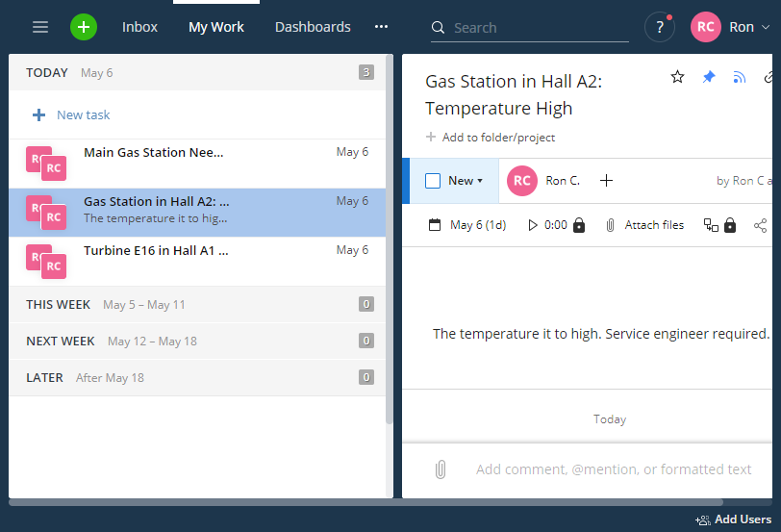This screenshot has width=781, height=532.
Task: Expand the NEXT WEEK section
Action: tap(197, 342)
